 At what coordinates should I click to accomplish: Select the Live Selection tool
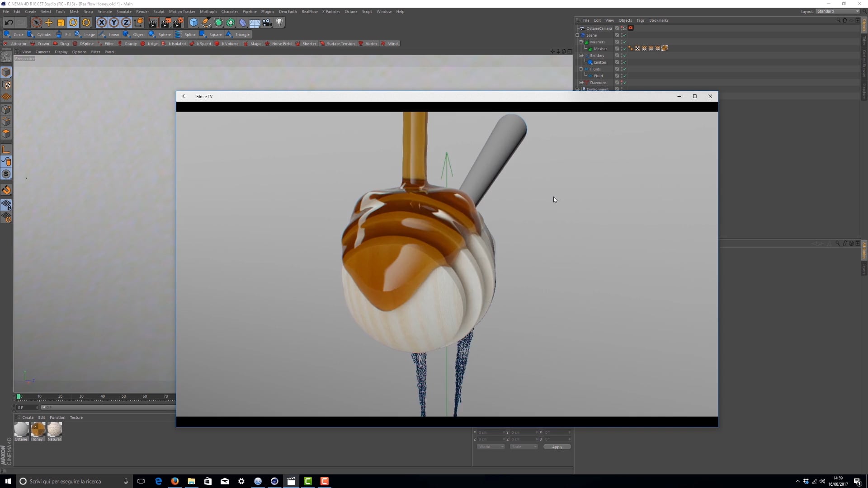[x=36, y=22]
